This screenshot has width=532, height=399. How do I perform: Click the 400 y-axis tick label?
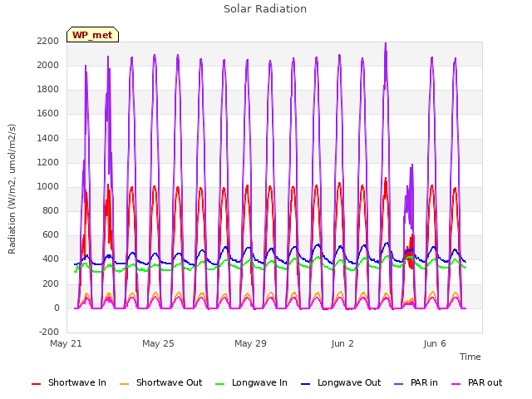tap(51, 259)
